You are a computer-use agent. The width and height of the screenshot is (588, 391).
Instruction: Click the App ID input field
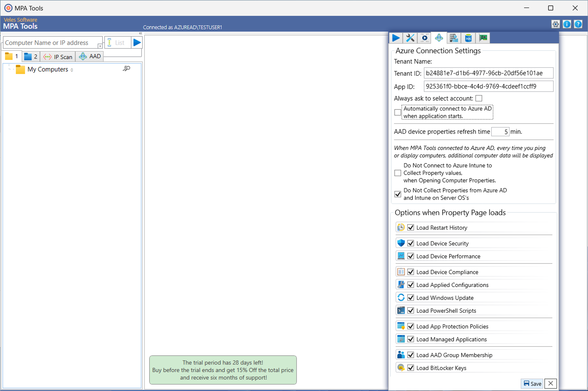488,86
